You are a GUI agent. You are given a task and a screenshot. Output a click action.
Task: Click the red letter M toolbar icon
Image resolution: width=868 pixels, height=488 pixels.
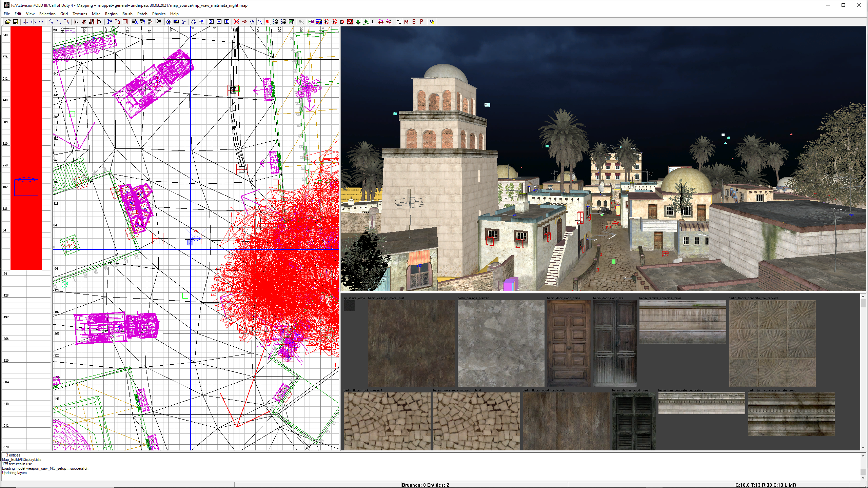pos(407,22)
